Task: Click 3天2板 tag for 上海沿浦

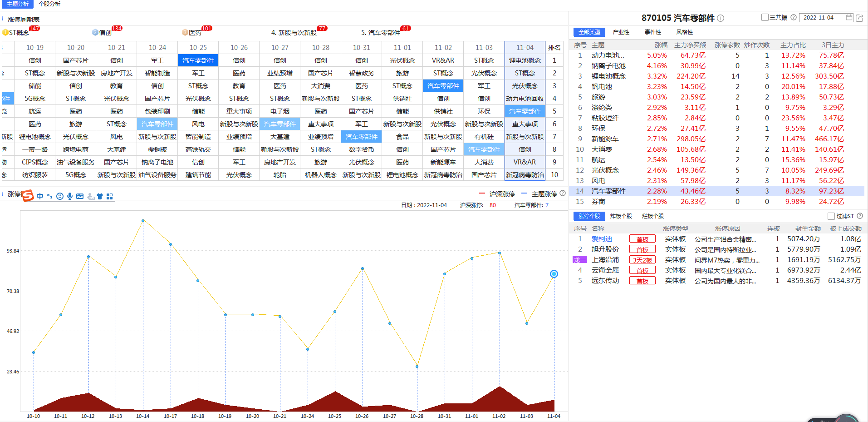Action: [642, 260]
